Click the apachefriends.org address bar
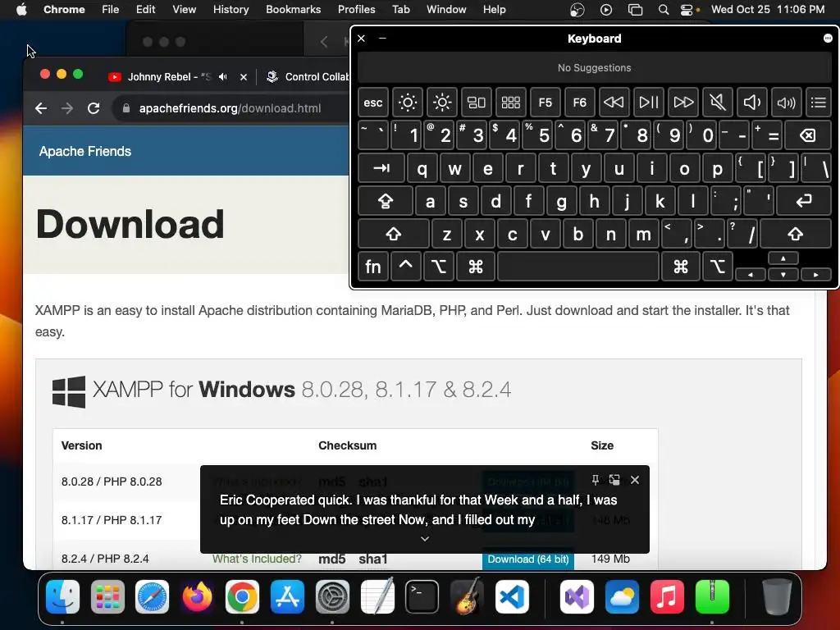Viewport: 840px width, 630px height. 231,108
